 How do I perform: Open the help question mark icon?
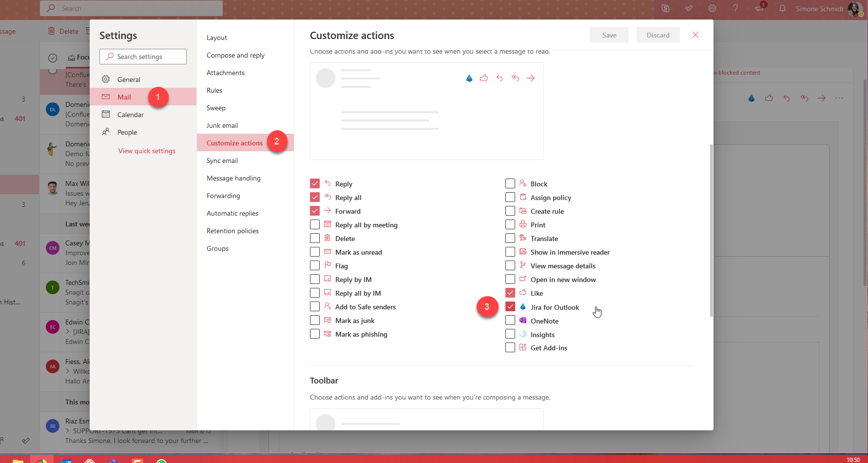[735, 8]
